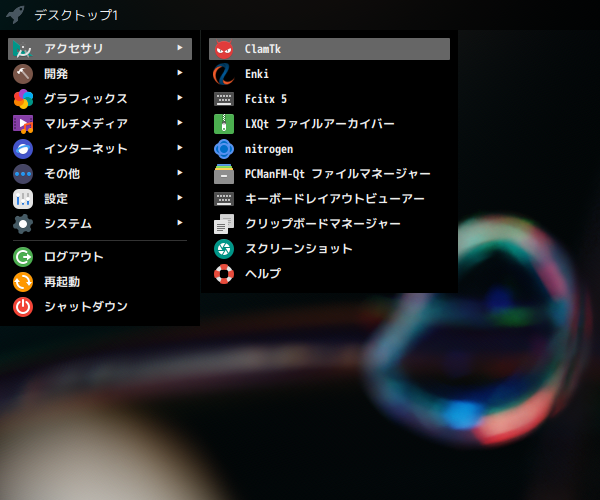Expand the システム submenu arrow
Screen dimensions: 600x500
click(x=180, y=223)
